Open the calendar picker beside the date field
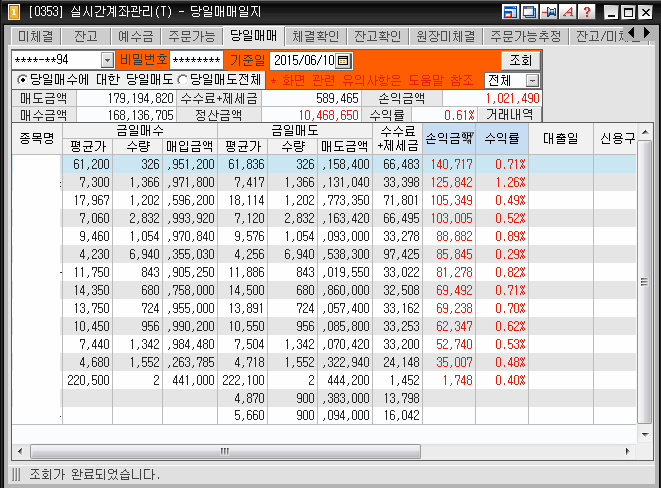This screenshot has height=488, width=661. (344, 60)
